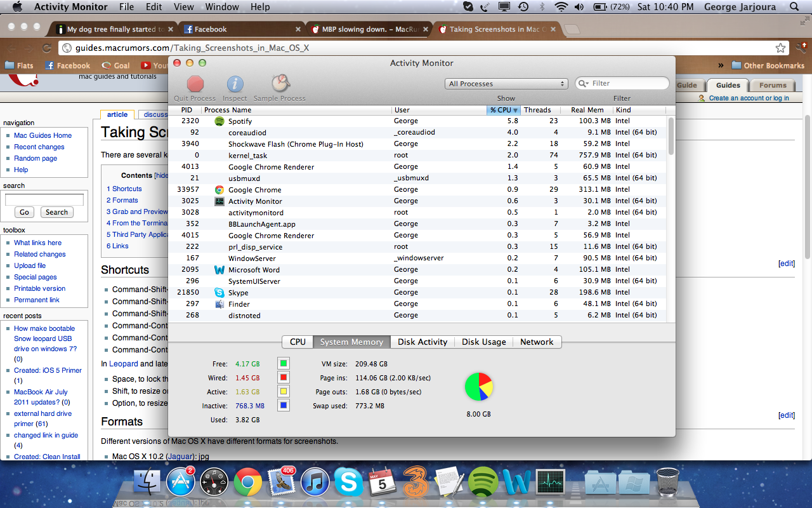
Task: Open Mail with 406 badge in Dock
Action: (281, 482)
